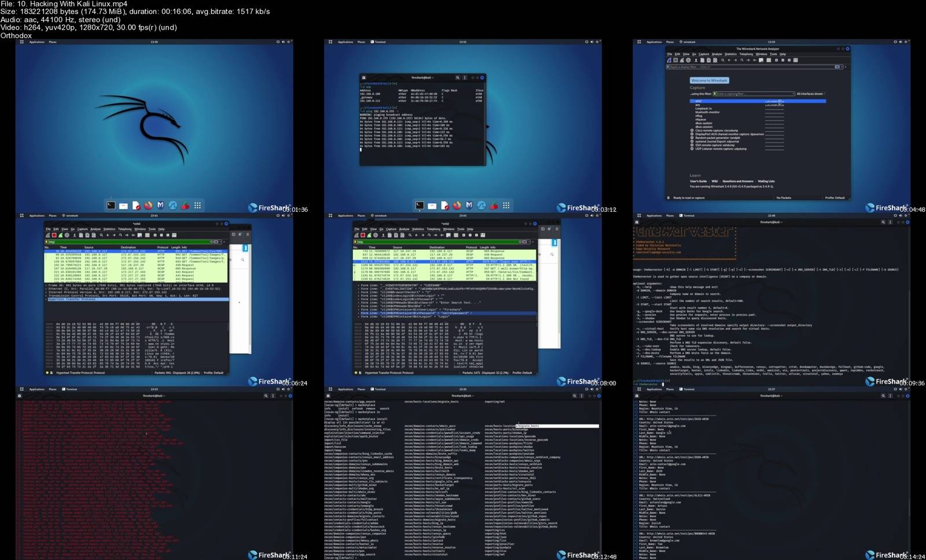Select highlighted POST login packet in 08:00 frame

point(444,261)
